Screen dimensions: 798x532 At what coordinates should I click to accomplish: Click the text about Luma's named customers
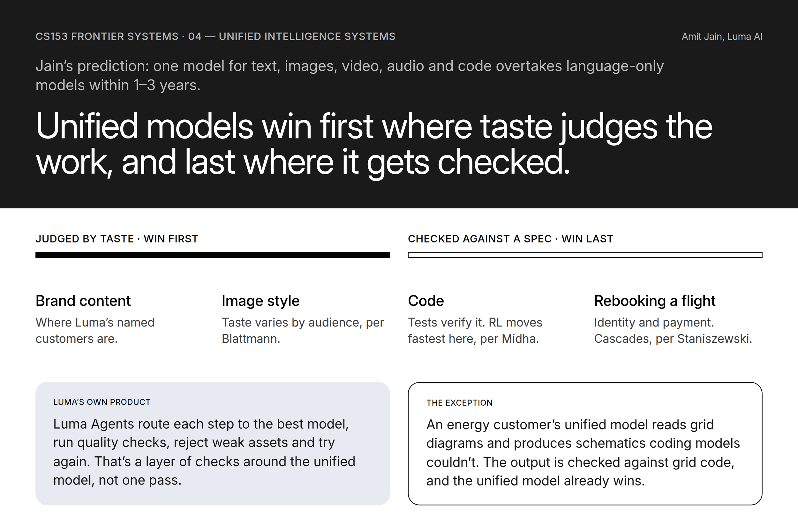coord(95,330)
